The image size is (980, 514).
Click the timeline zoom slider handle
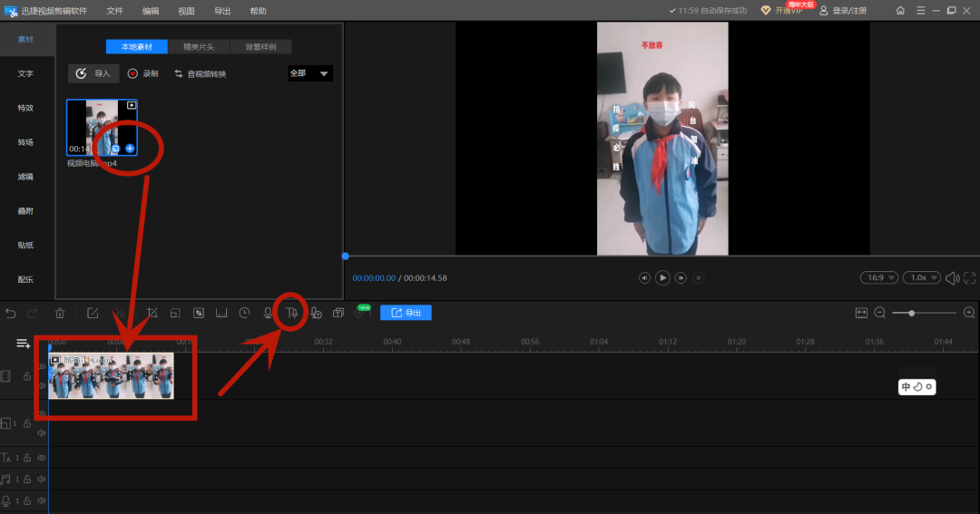(912, 313)
